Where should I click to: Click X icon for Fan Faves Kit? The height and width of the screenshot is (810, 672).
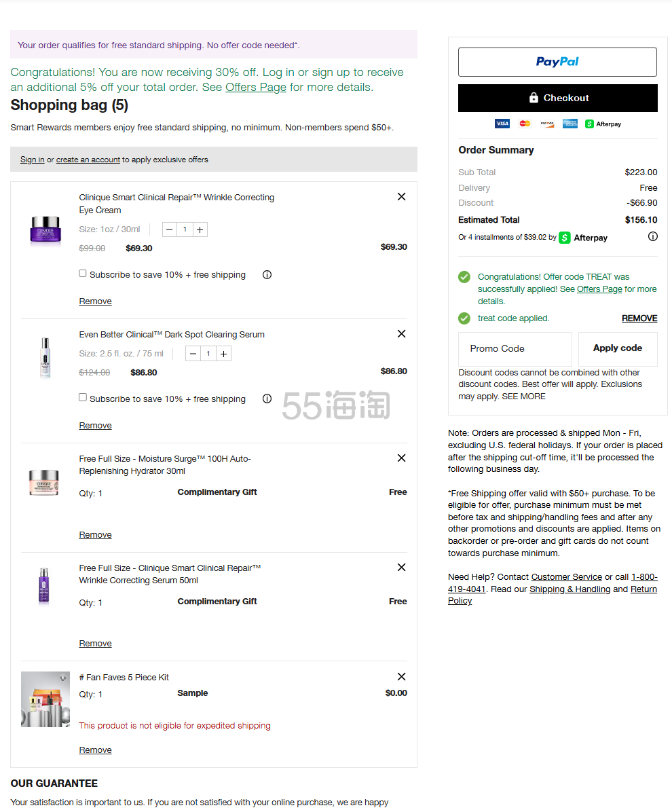coord(401,677)
